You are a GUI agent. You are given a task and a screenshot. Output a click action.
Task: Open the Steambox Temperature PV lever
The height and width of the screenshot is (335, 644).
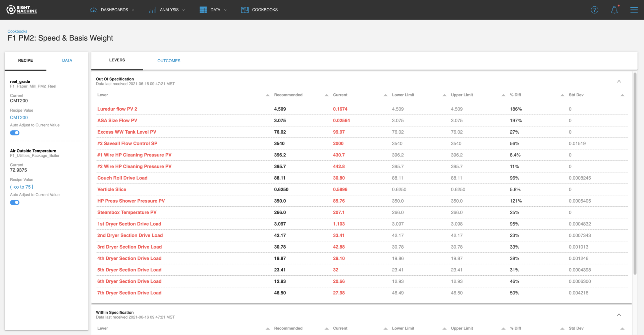(127, 212)
